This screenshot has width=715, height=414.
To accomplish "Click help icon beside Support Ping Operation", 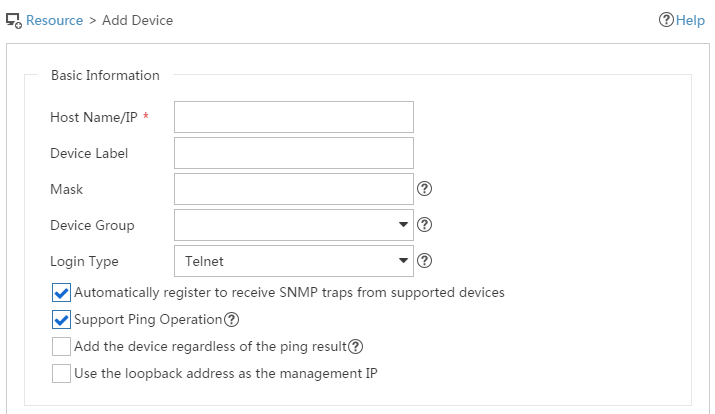I will (232, 320).
